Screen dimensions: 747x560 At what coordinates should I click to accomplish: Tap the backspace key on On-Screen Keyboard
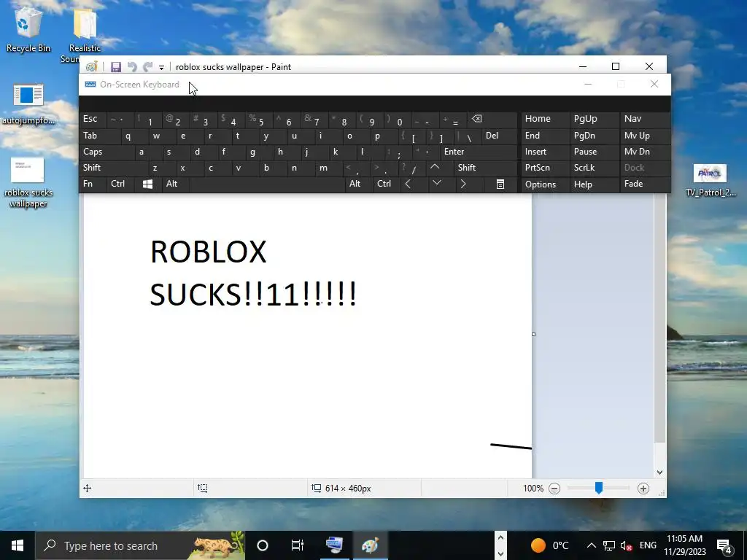coord(492,119)
